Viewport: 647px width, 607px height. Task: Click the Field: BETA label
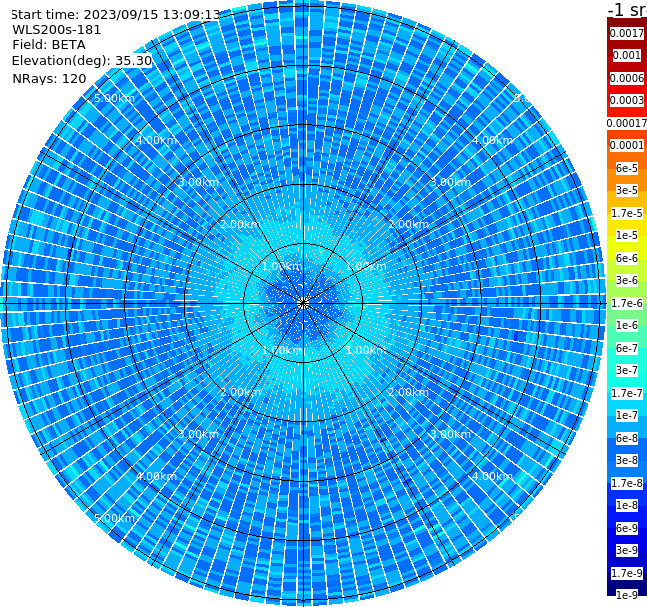tap(49, 45)
